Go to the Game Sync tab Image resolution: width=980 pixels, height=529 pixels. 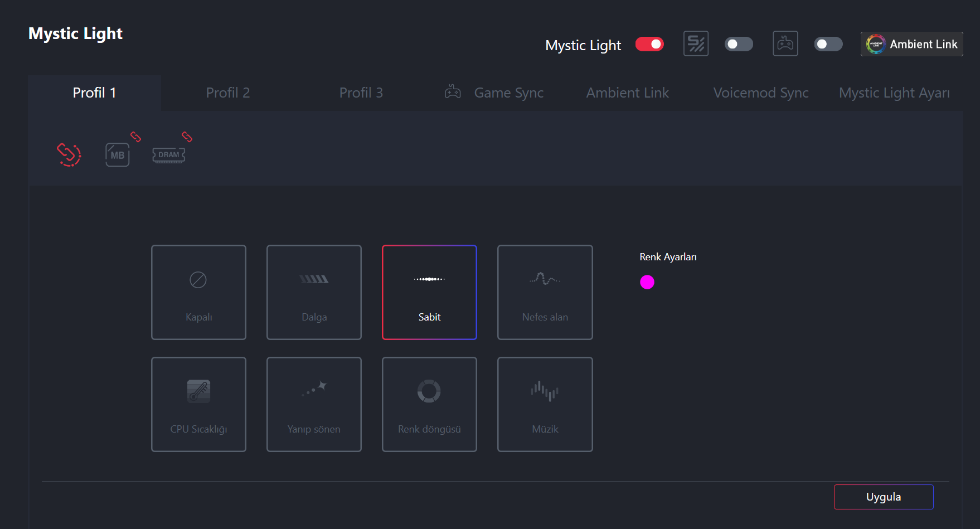[x=494, y=93]
